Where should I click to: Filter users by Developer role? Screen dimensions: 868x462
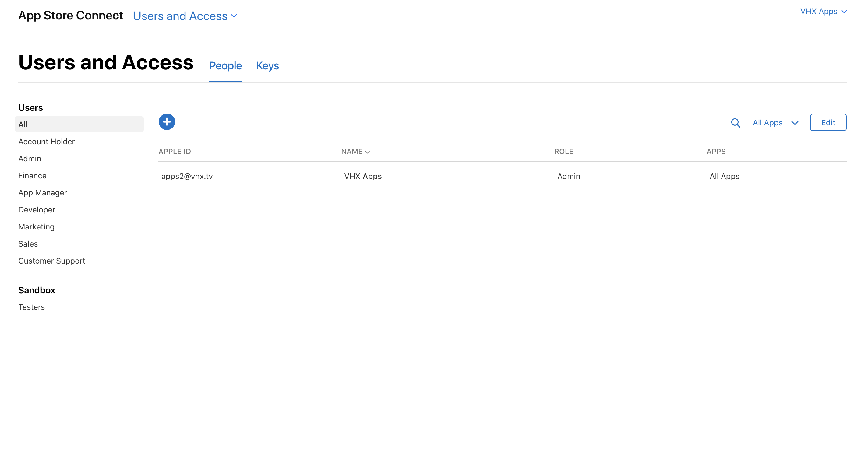coord(37,210)
